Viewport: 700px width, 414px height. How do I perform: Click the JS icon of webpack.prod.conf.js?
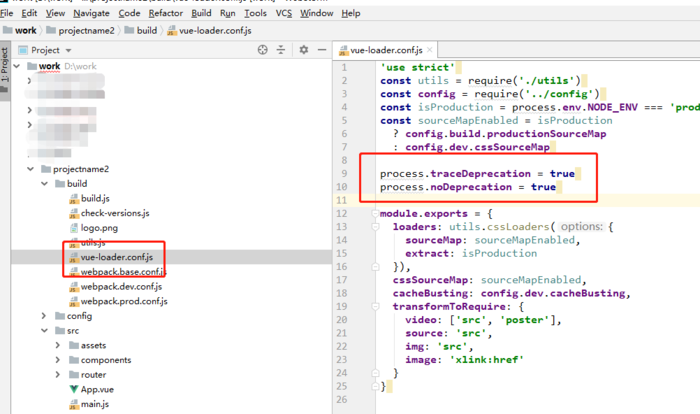coord(74,302)
